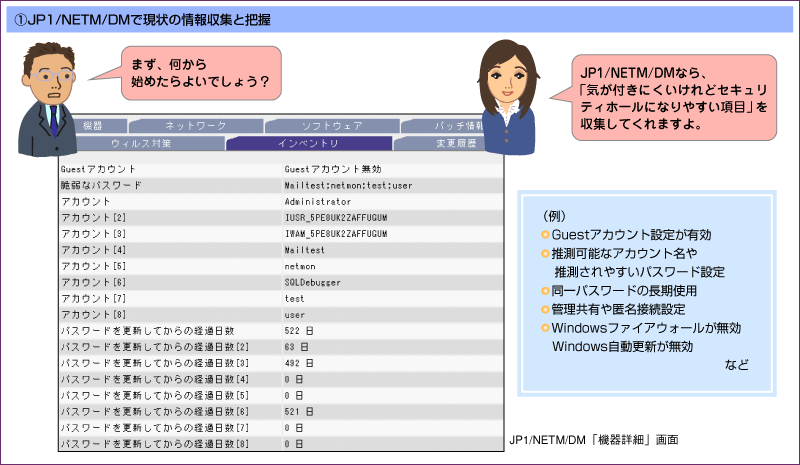This screenshot has width=800, height=465.
Task: Open the ウィルス対策 tab
Action: pyautogui.click(x=149, y=143)
